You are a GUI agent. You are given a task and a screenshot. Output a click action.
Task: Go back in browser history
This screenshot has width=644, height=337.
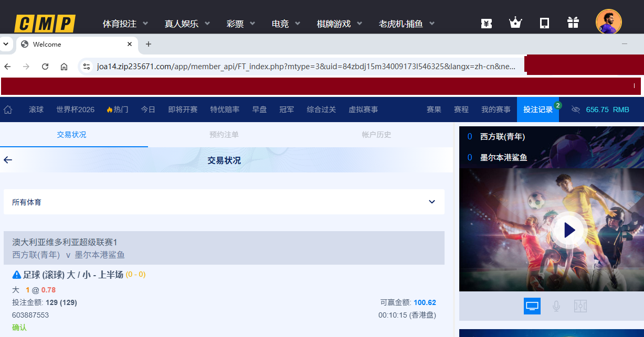coord(7,67)
